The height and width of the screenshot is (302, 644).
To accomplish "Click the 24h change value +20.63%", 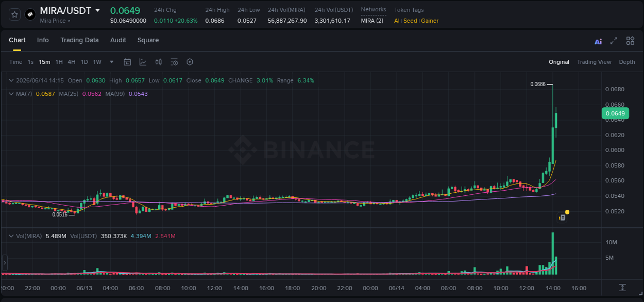I will pos(185,21).
